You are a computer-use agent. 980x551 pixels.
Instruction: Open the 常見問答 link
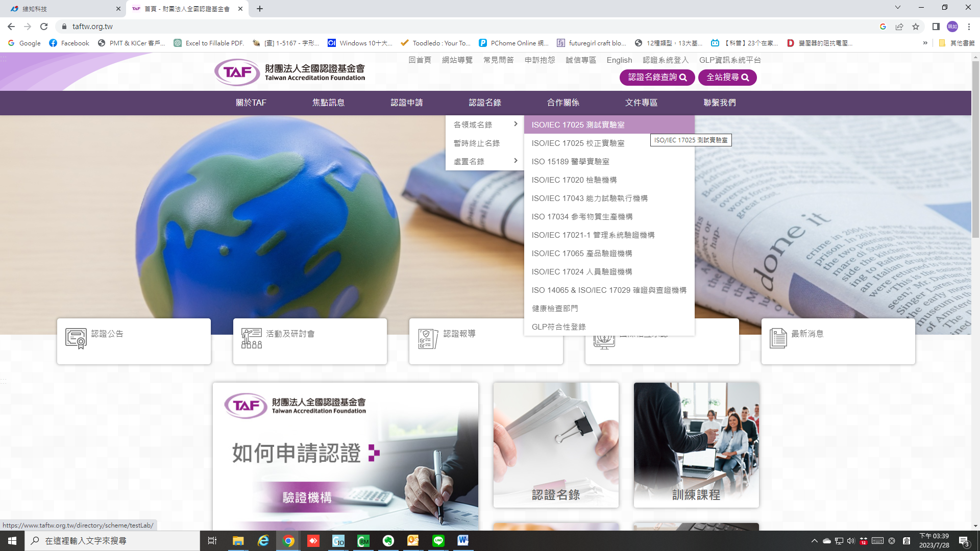[x=498, y=60]
